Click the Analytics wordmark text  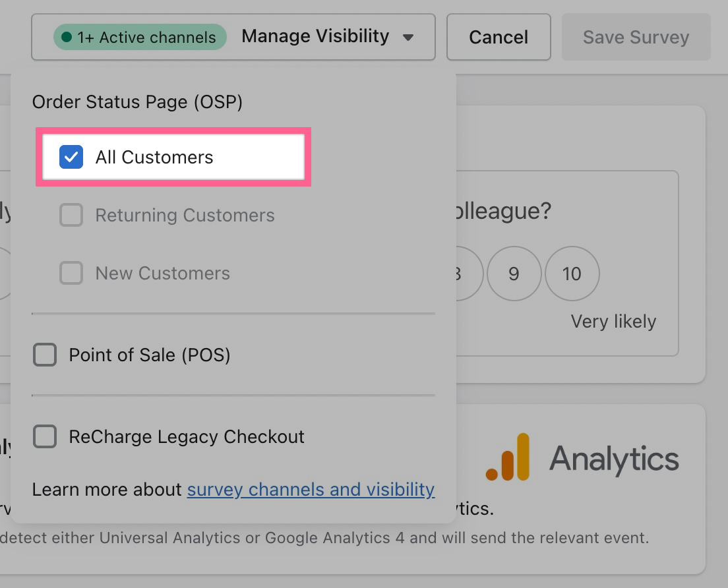pos(614,458)
